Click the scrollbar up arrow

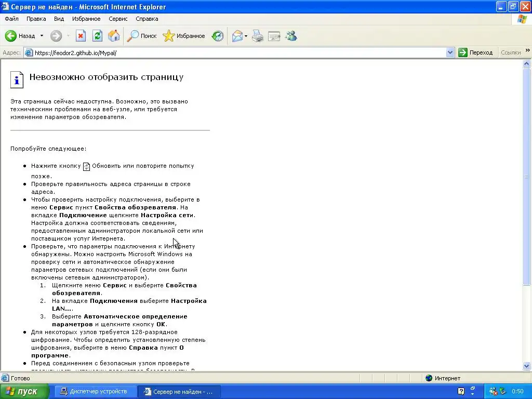(527, 63)
